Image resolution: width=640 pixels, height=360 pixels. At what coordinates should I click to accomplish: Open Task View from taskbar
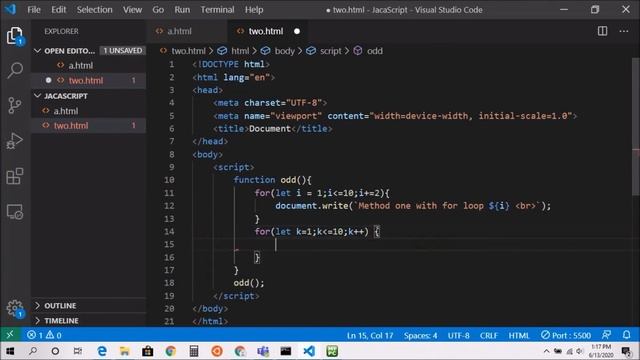pyautogui.click(x=78, y=351)
